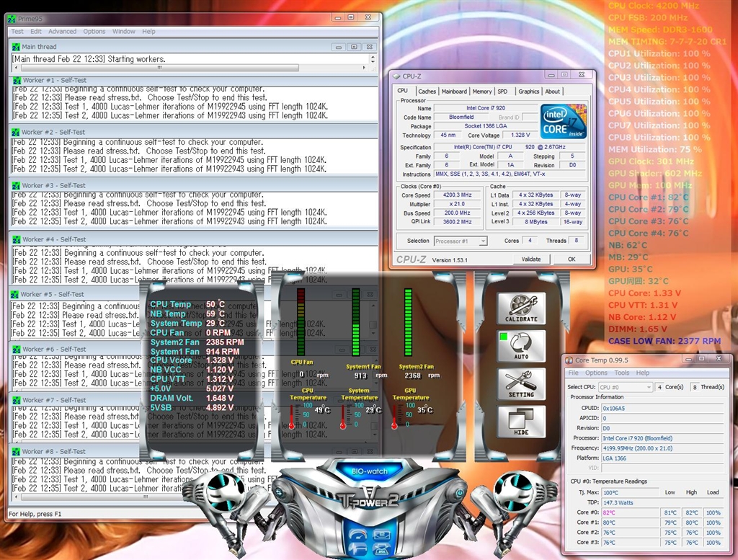Open Core Temp File menu

(x=573, y=373)
